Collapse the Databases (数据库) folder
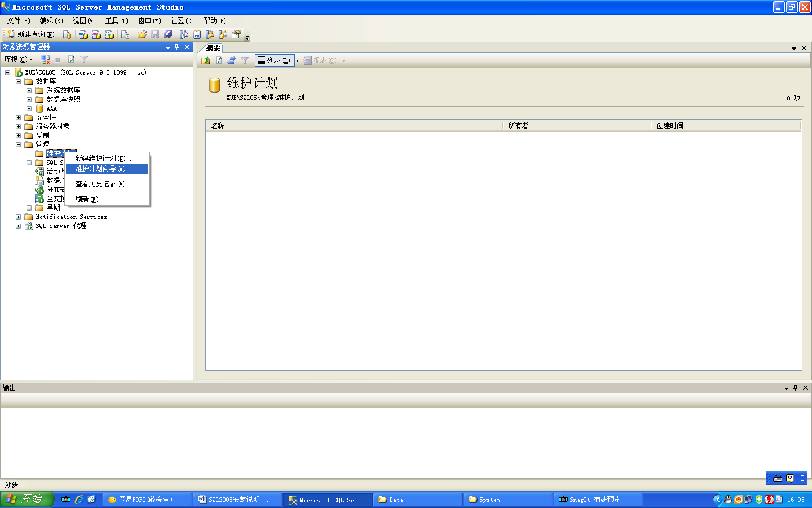 (18, 81)
